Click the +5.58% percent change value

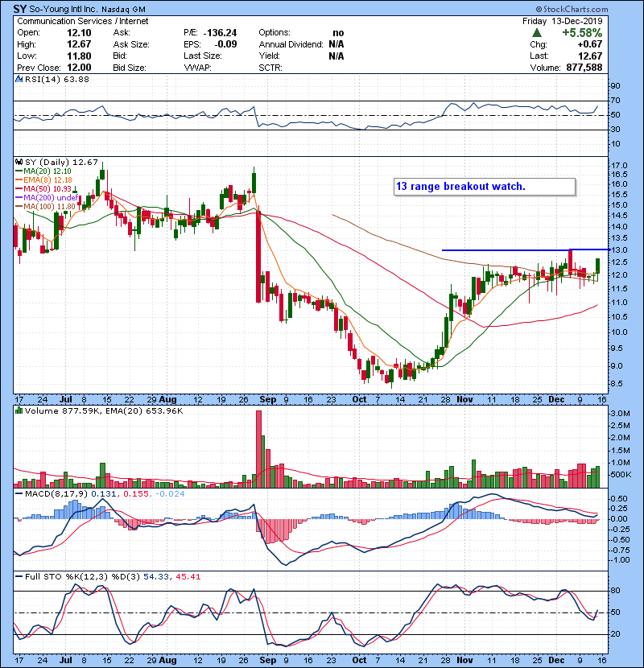click(582, 33)
